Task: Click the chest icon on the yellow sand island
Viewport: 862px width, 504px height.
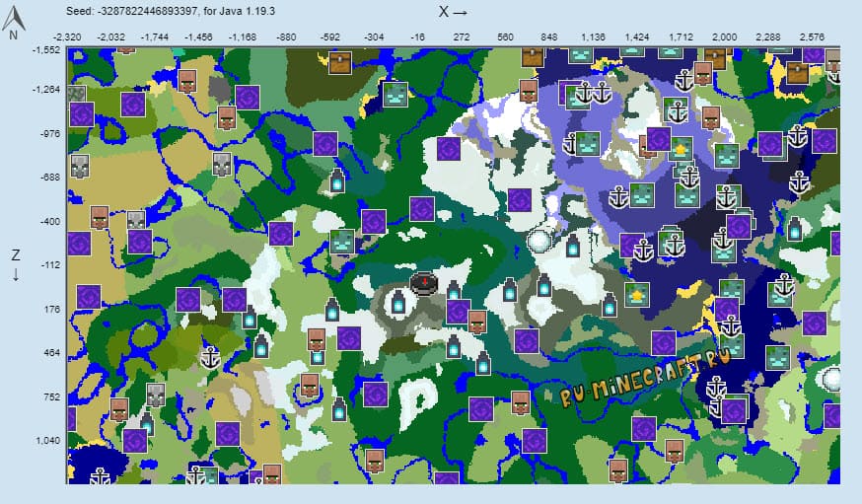Action: pos(797,72)
